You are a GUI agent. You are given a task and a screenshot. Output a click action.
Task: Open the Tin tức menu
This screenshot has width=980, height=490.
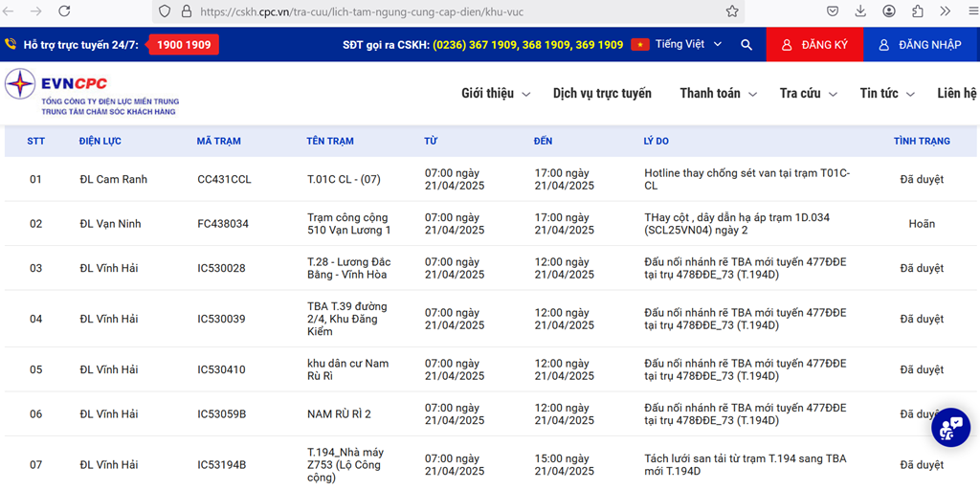click(886, 94)
